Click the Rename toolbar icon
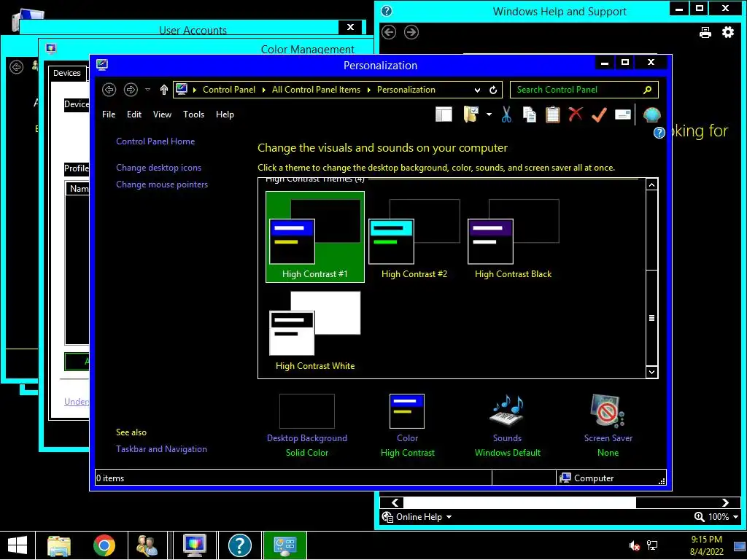 tap(623, 114)
